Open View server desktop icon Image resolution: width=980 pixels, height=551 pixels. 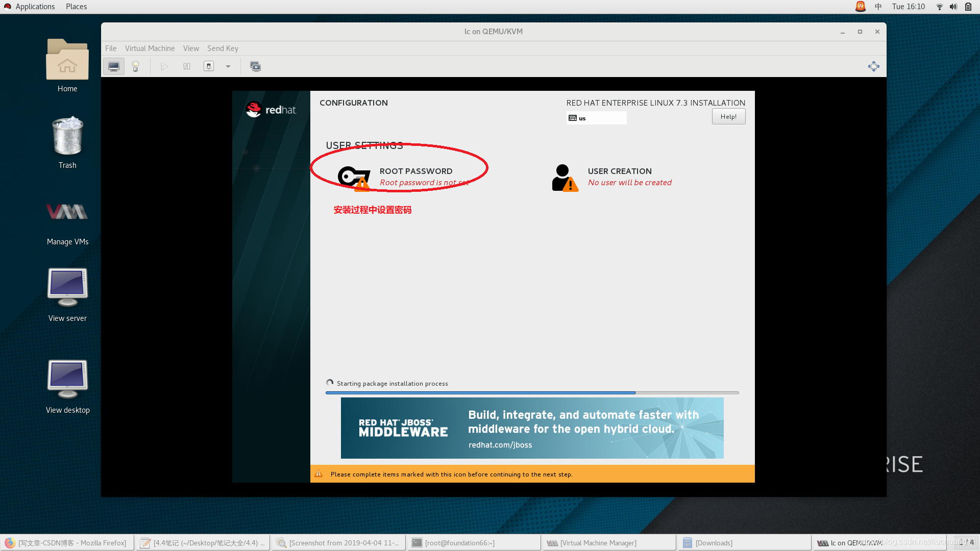pos(67,295)
